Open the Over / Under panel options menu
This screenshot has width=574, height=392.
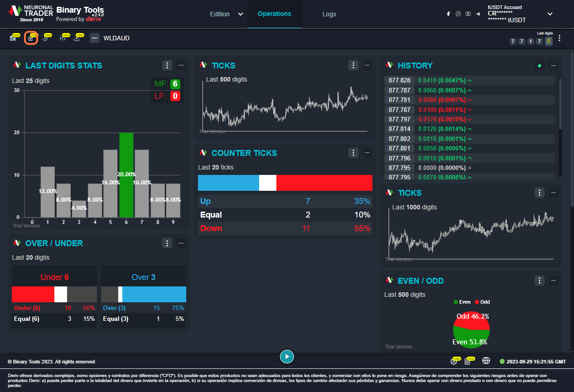(167, 243)
